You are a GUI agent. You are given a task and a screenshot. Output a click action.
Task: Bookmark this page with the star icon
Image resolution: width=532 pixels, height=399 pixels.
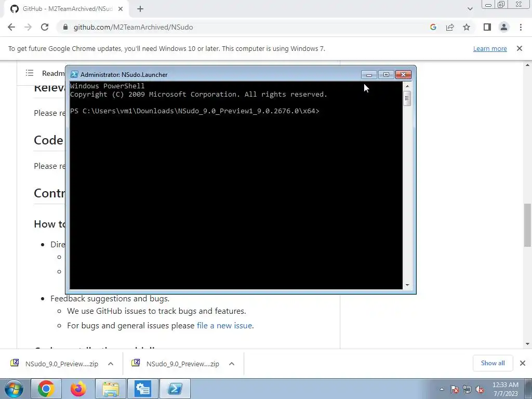pyautogui.click(x=467, y=27)
